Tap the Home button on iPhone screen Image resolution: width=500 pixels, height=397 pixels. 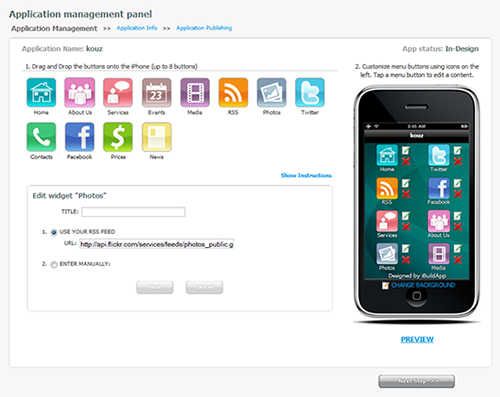387,155
